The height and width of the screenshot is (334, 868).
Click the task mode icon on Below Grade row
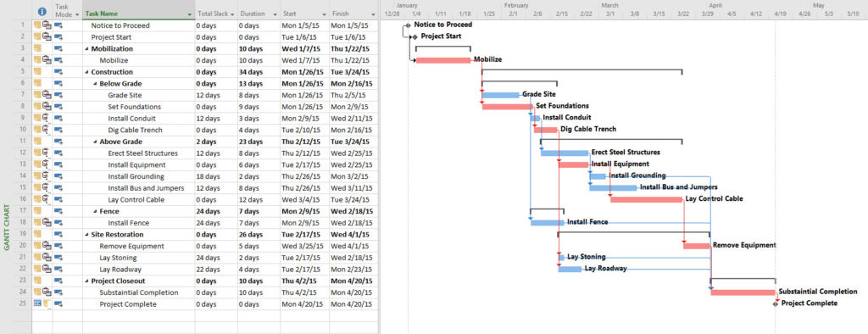click(58, 84)
